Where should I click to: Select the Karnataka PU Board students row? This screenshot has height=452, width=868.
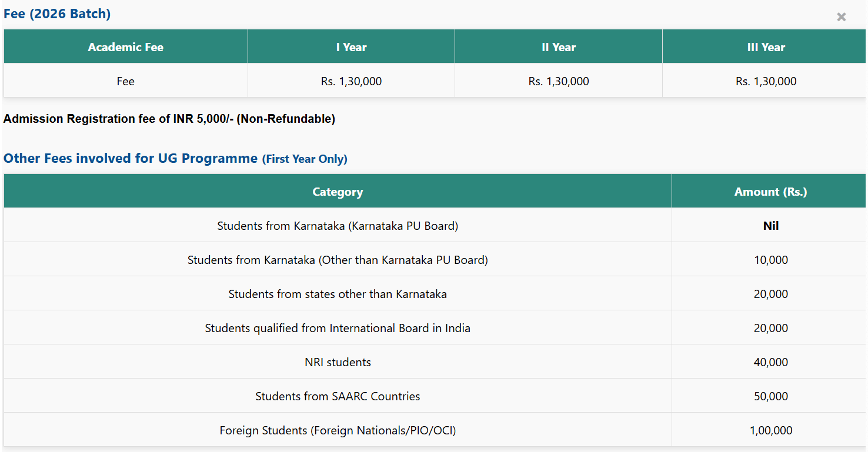[338, 226]
